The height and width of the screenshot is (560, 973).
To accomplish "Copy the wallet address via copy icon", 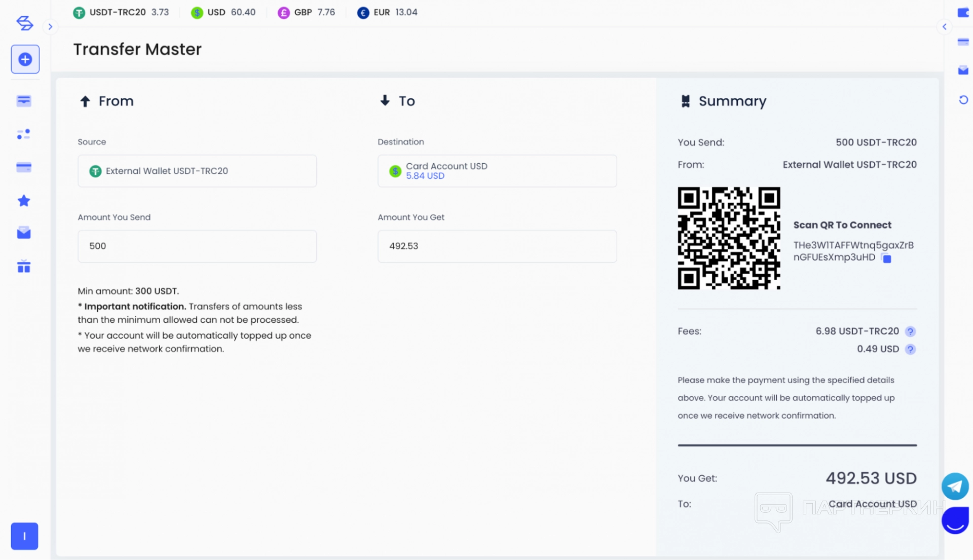I will tap(886, 258).
